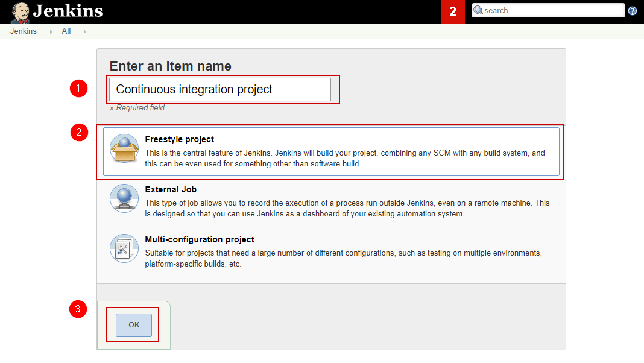Click the Jenkins title in the header

click(67, 10)
